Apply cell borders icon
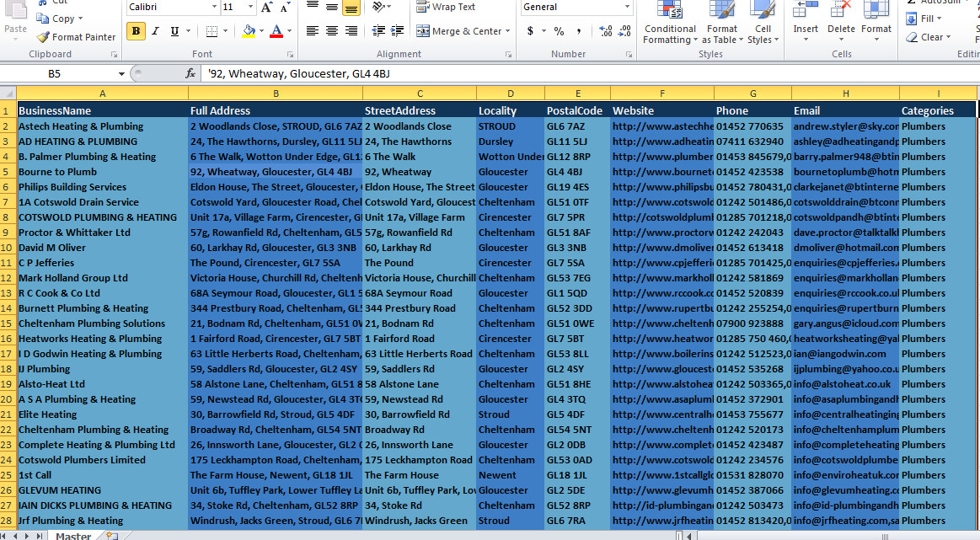This screenshot has height=540, width=980. [x=212, y=31]
